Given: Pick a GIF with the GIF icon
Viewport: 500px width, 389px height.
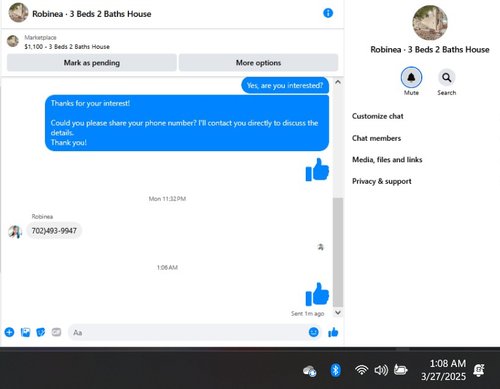Looking at the screenshot, I should [x=56, y=332].
